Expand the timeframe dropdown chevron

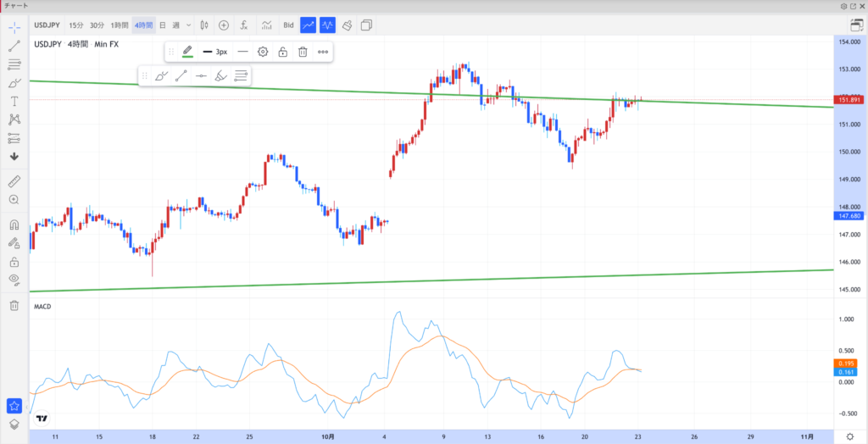pyautogui.click(x=187, y=25)
